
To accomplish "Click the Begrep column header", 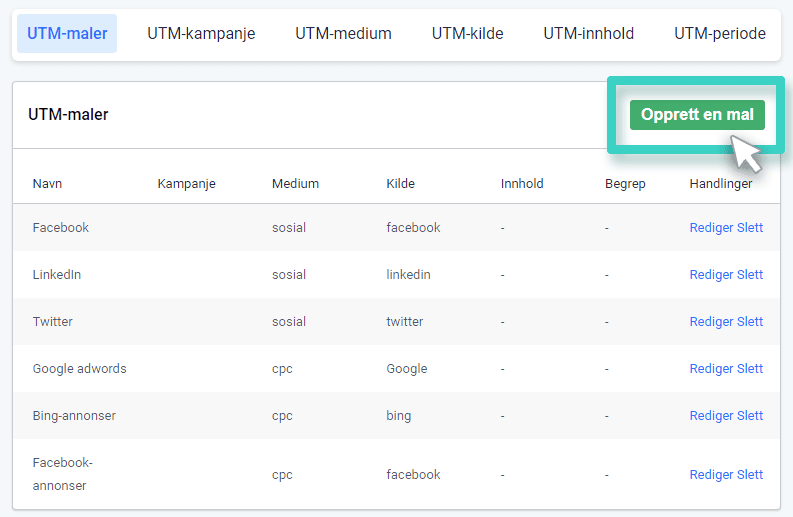I will tap(625, 184).
